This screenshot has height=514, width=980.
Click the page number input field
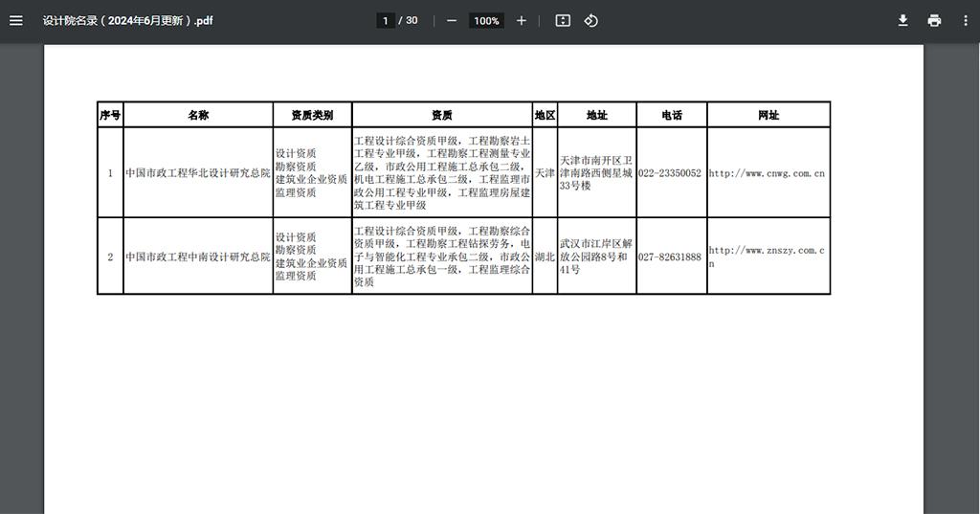385,21
